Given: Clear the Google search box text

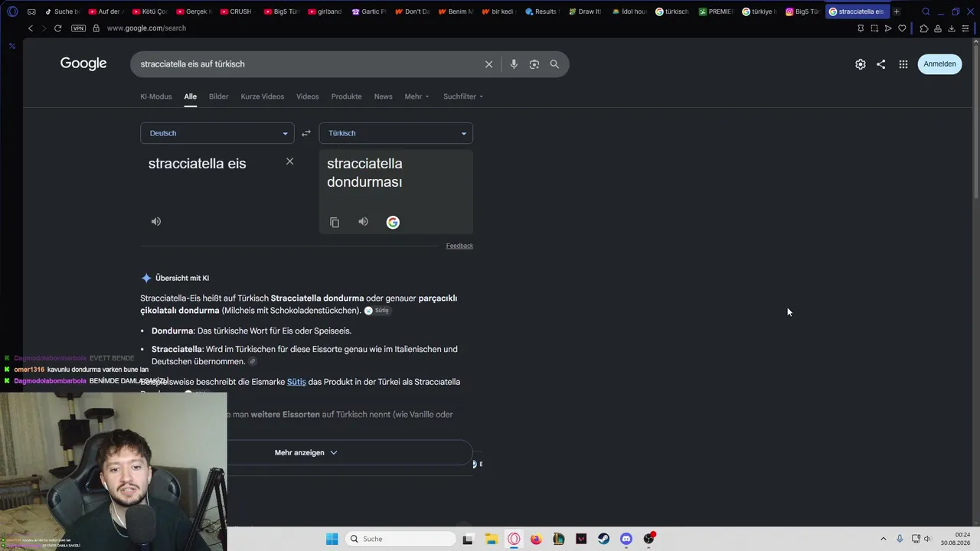Looking at the screenshot, I should coord(488,64).
